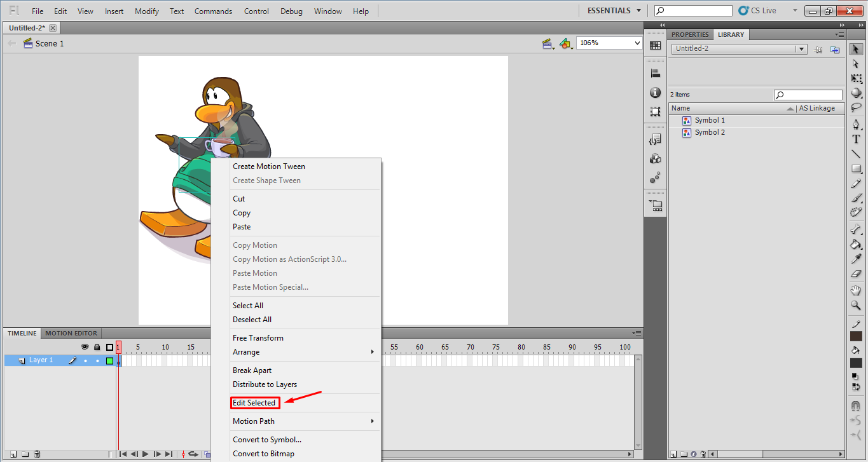Click the Black and White colors icon
This screenshot has height=462, width=868.
tap(856, 376)
